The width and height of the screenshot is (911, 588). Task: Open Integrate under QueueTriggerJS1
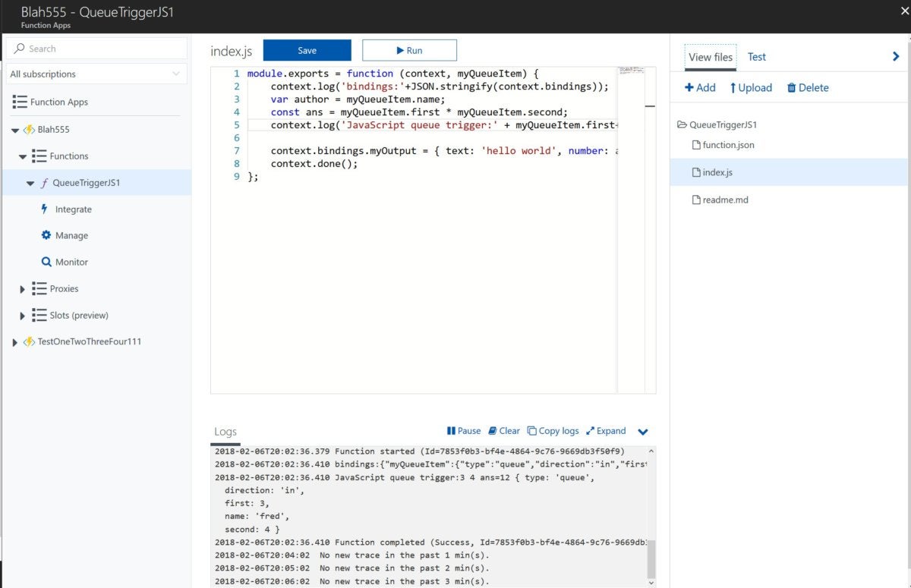point(73,209)
